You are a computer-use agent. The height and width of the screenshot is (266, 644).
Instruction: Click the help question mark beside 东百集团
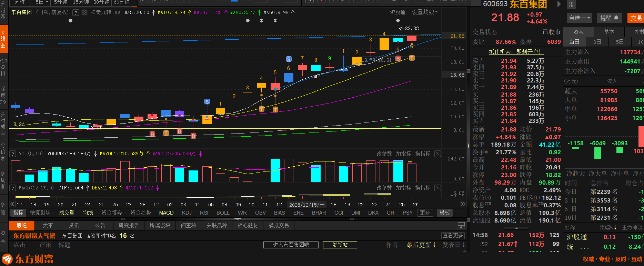coord(76,13)
